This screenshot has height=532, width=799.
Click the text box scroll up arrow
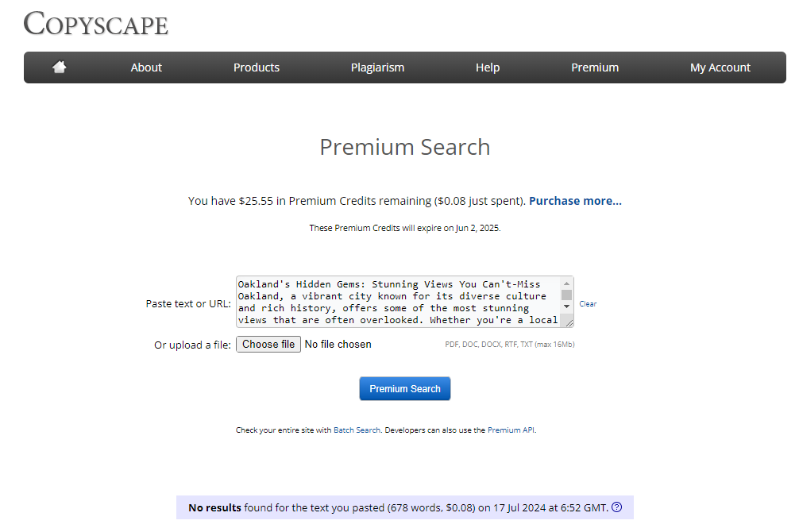(x=566, y=283)
